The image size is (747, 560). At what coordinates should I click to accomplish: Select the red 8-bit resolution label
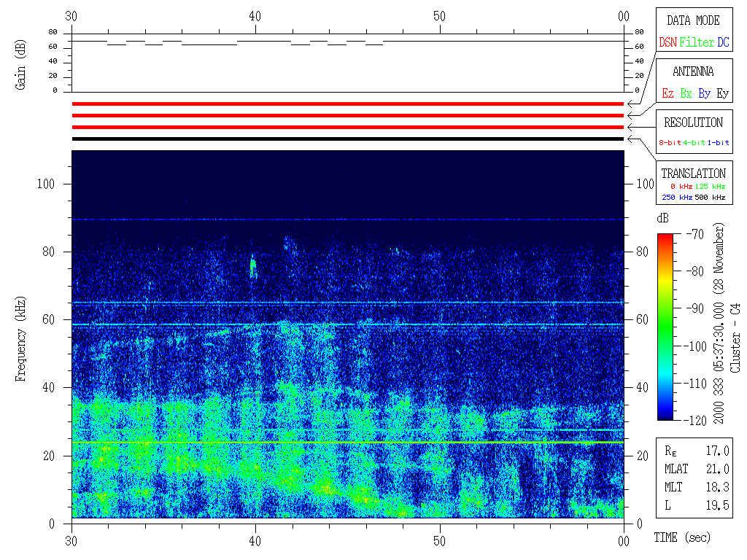click(670, 143)
